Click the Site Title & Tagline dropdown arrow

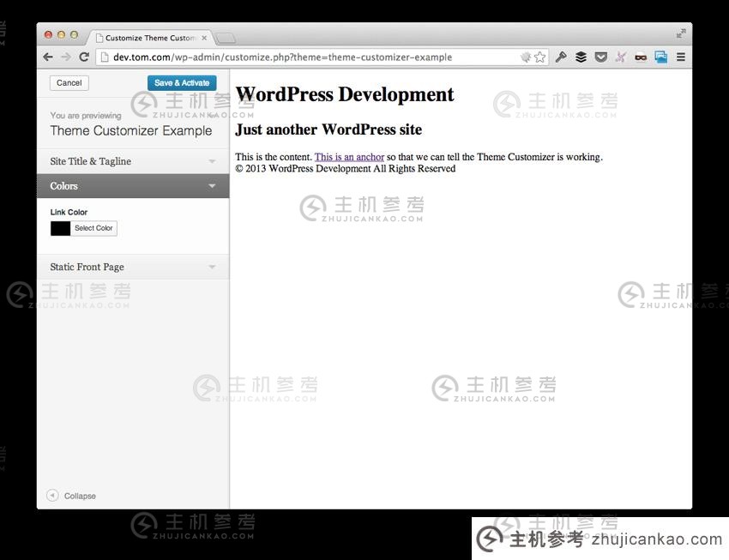pos(212,161)
